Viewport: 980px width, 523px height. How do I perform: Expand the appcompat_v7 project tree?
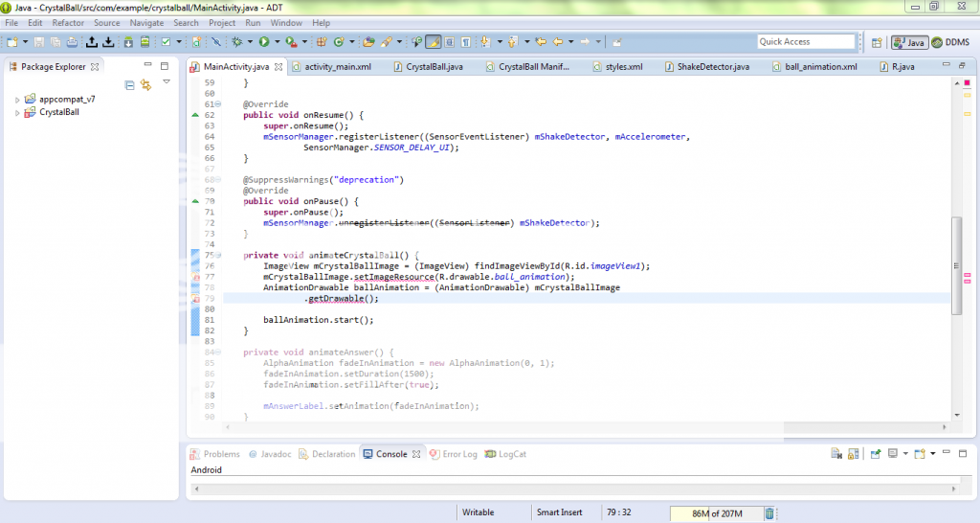pyautogui.click(x=17, y=100)
